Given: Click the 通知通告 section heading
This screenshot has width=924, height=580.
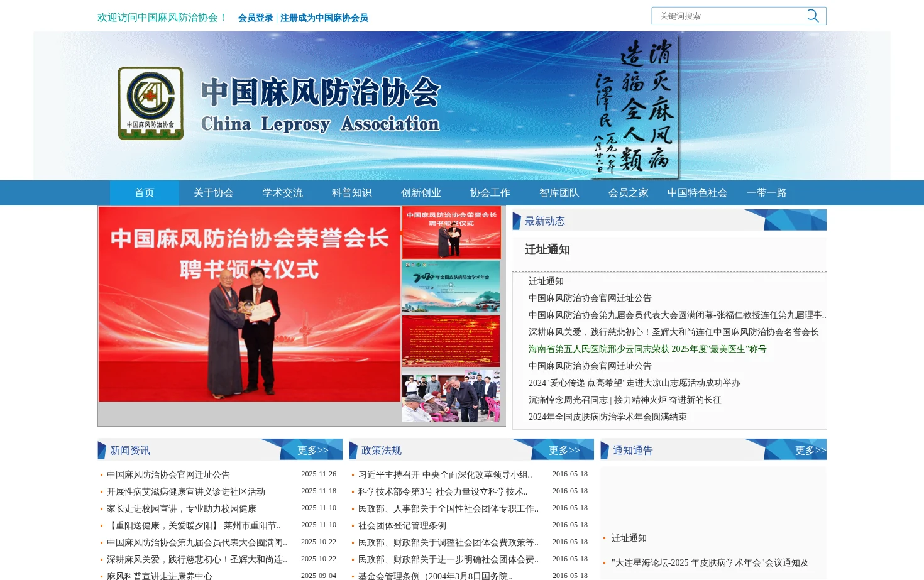Looking at the screenshot, I should tap(633, 450).
